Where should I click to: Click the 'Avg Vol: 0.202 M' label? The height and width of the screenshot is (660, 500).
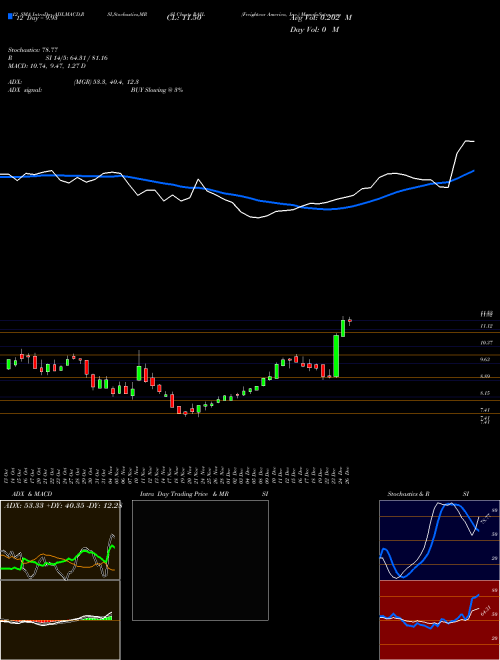[321, 18]
